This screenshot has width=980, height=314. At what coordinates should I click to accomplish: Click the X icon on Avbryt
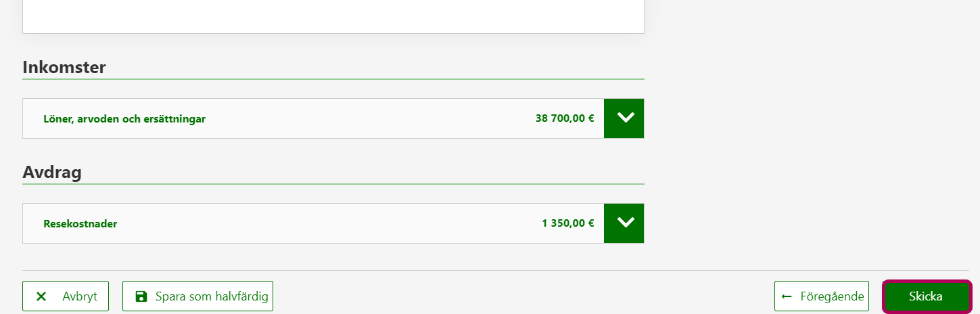coord(41,296)
